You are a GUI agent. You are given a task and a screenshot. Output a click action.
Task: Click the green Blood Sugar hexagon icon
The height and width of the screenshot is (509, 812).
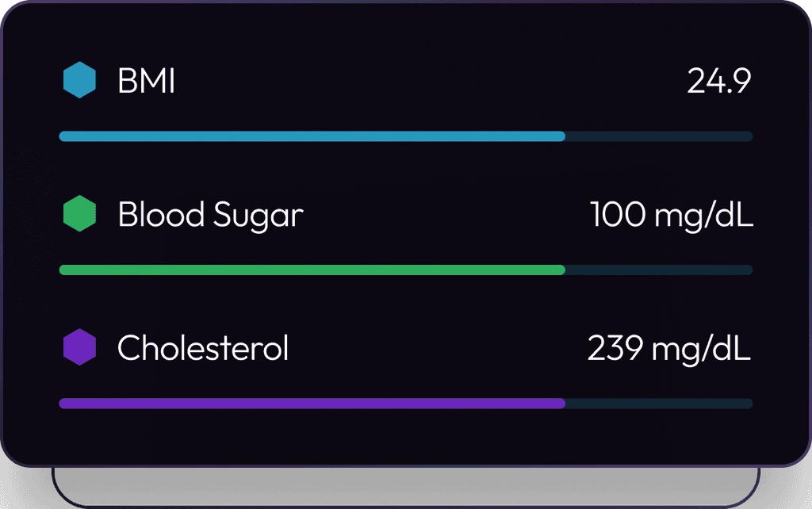coord(79,214)
